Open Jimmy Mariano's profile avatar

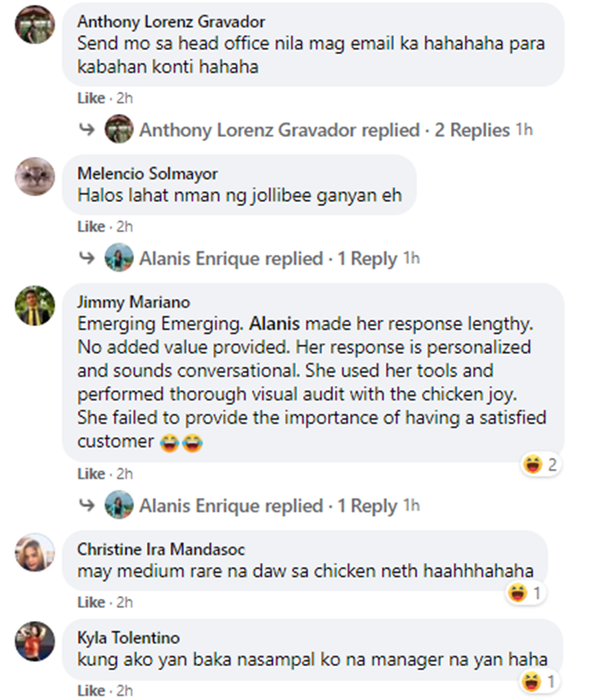34,306
